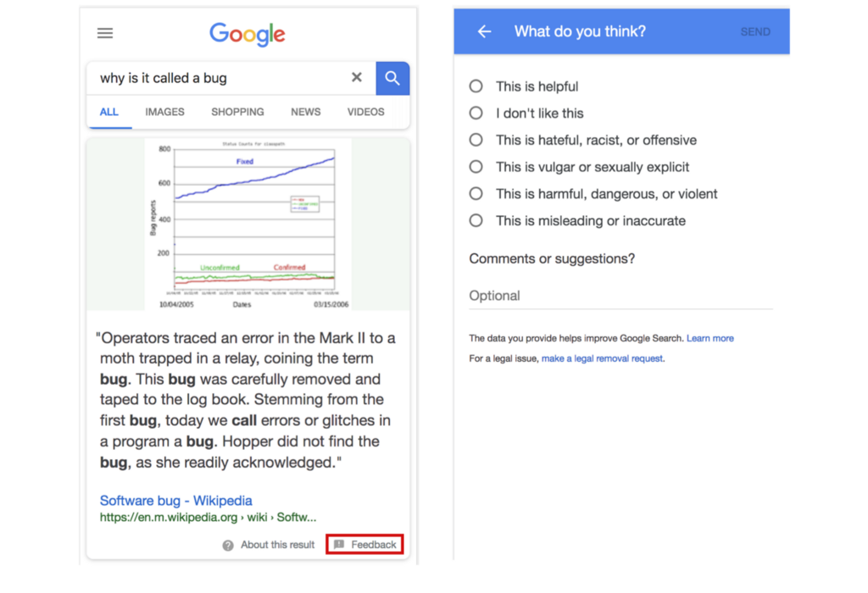The width and height of the screenshot is (868, 593).
Task: Go back with the left arrow icon
Action: (484, 32)
